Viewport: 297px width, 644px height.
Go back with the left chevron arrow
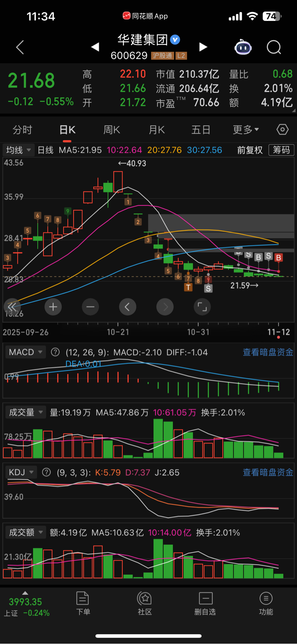click(20, 47)
